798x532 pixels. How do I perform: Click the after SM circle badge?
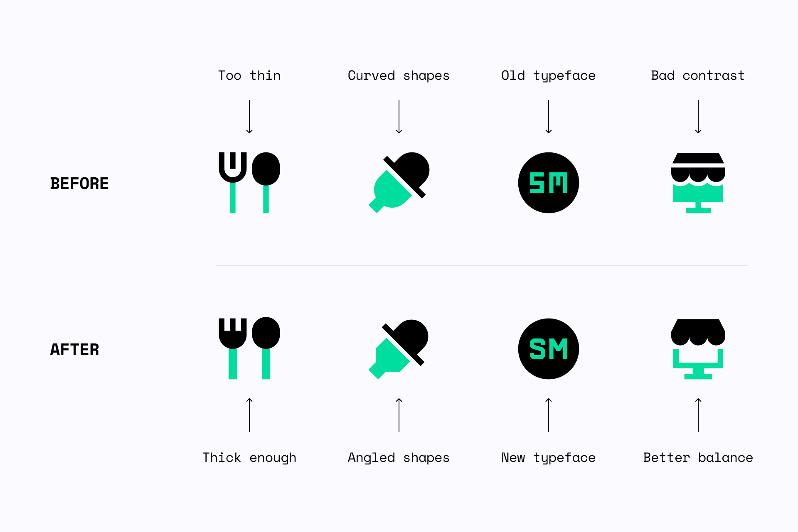click(549, 349)
